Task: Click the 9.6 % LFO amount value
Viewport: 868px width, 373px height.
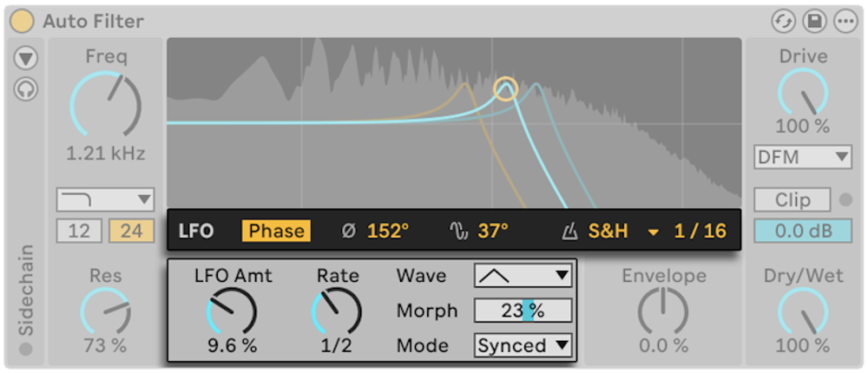Action: pyautogui.click(x=233, y=346)
